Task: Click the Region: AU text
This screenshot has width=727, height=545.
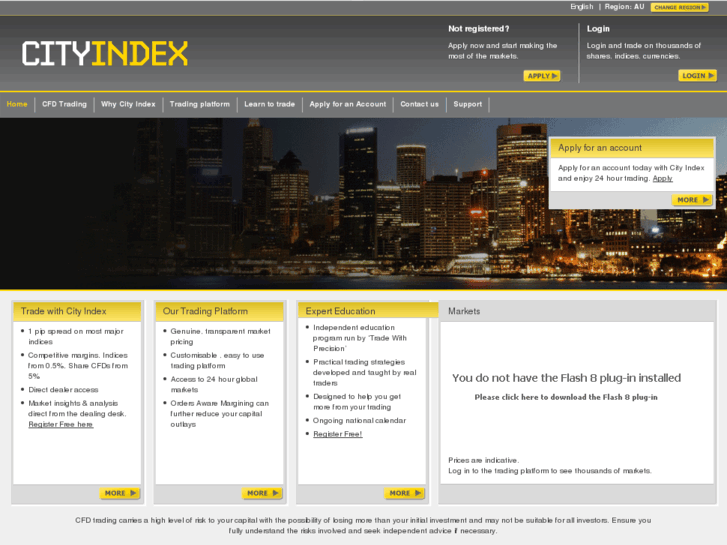Action: point(624,6)
